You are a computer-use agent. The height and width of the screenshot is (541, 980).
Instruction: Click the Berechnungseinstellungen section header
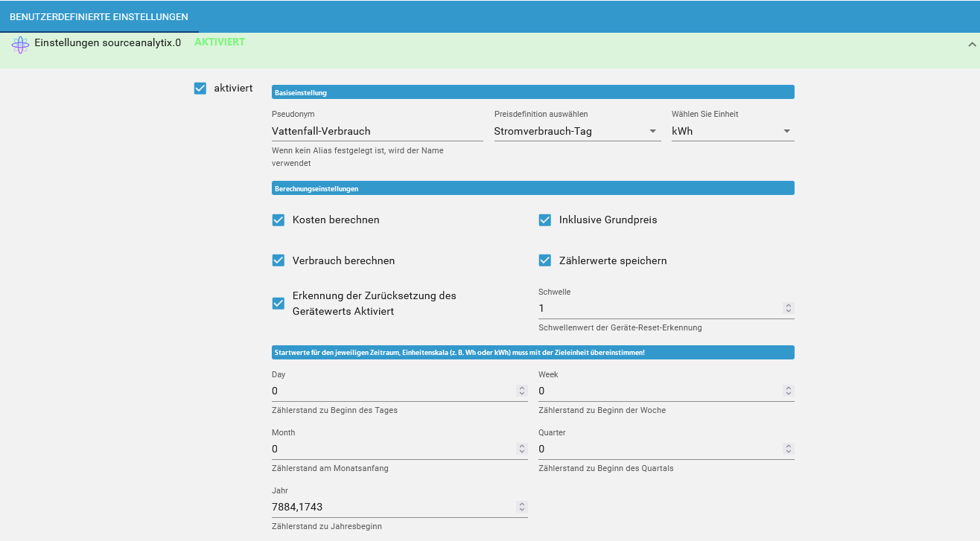533,188
